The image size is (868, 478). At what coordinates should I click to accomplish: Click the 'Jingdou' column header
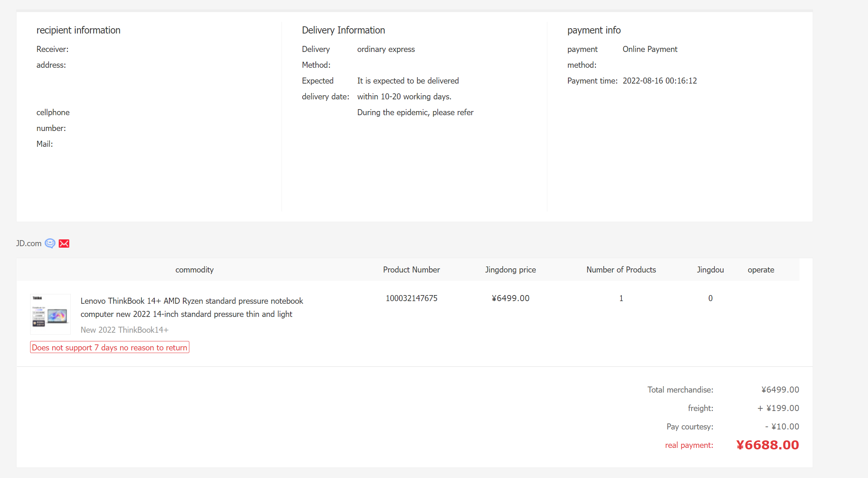(710, 270)
